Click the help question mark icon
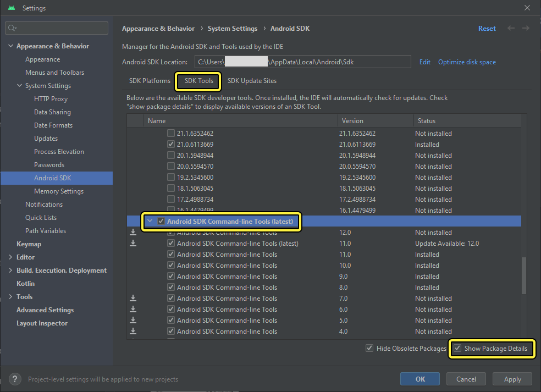Viewport: 541px width, 392px height. point(15,379)
